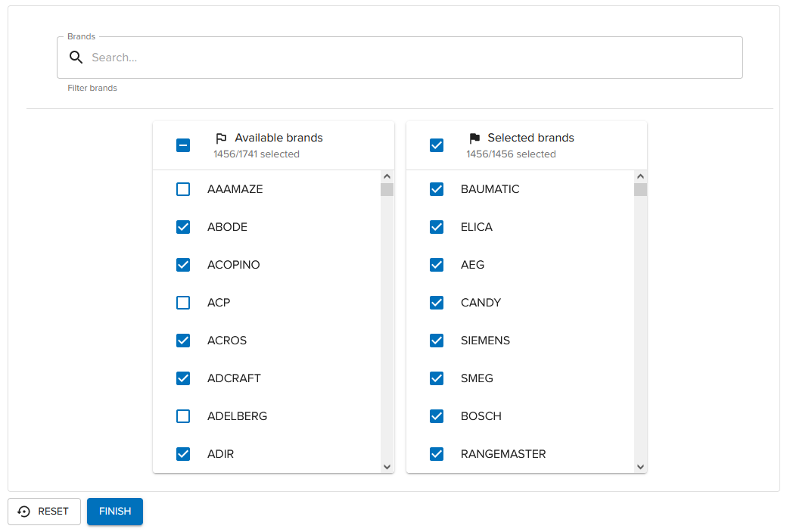Check the AAAMAZE brand checkbox

[x=183, y=189]
